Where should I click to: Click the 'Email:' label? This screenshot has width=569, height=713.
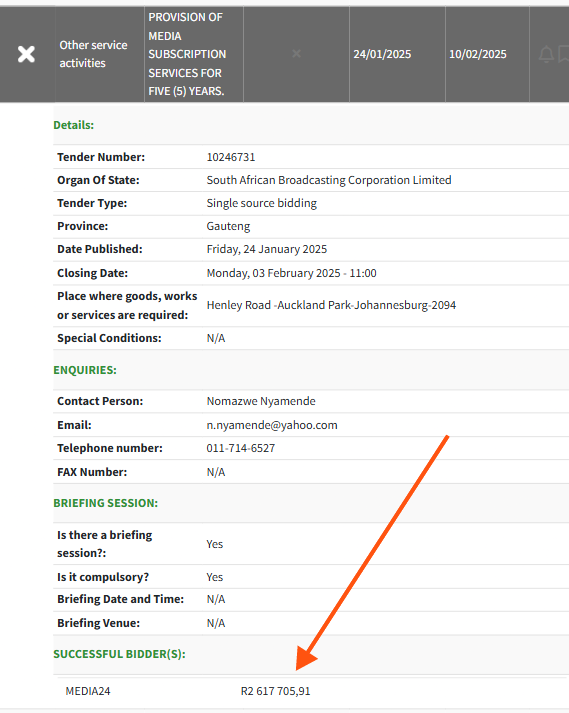[x=74, y=425]
